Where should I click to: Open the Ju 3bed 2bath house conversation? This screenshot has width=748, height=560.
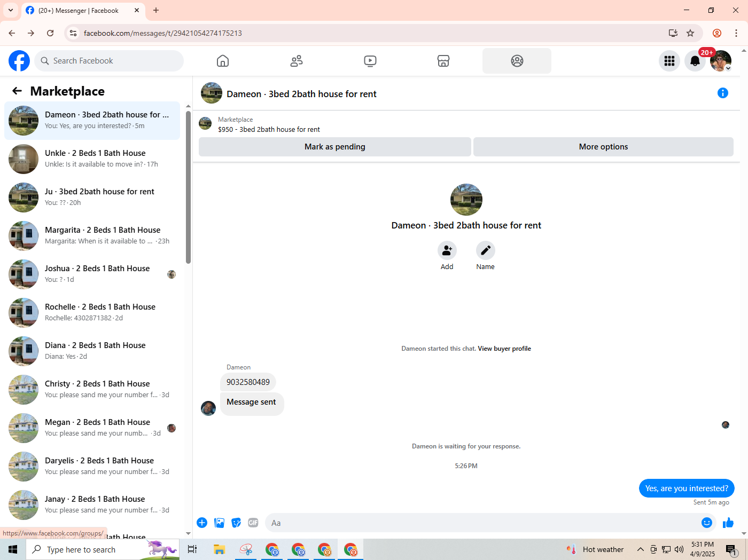point(92,198)
